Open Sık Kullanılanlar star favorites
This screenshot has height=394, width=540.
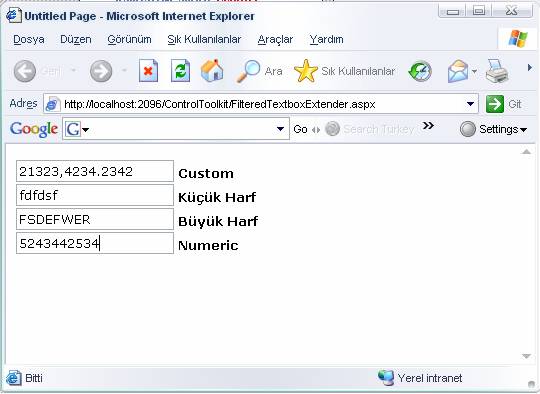306,71
